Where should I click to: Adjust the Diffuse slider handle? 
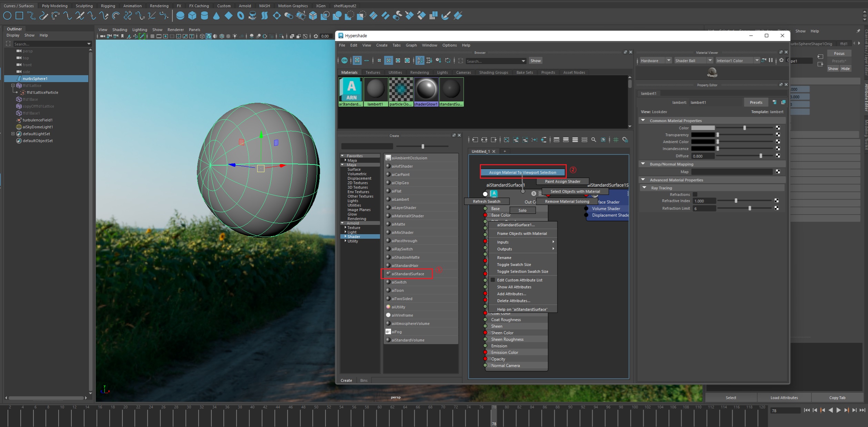pyautogui.click(x=761, y=156)
